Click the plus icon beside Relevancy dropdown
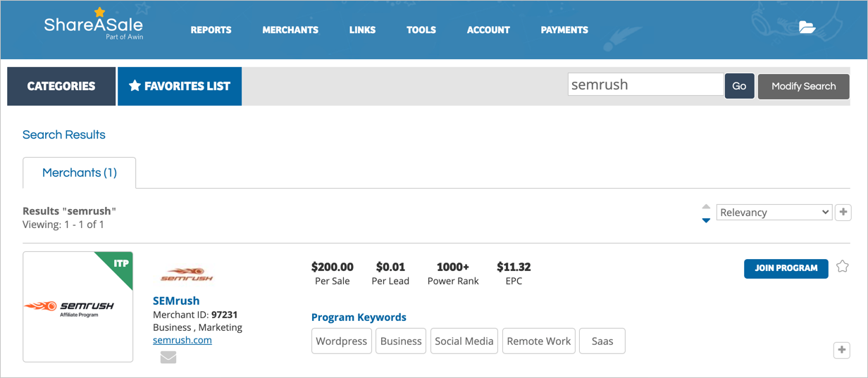The height and width of the screenshot is (378, 868). pyautogui.click(x=843, y=212)
